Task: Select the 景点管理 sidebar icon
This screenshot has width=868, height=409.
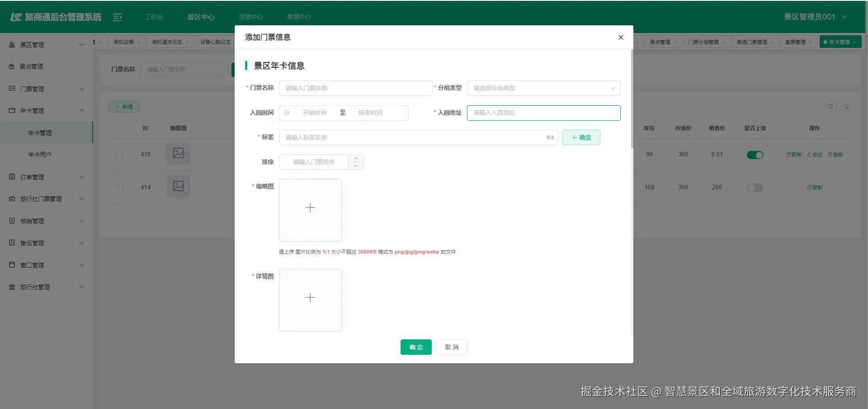Action: [12, 66]
